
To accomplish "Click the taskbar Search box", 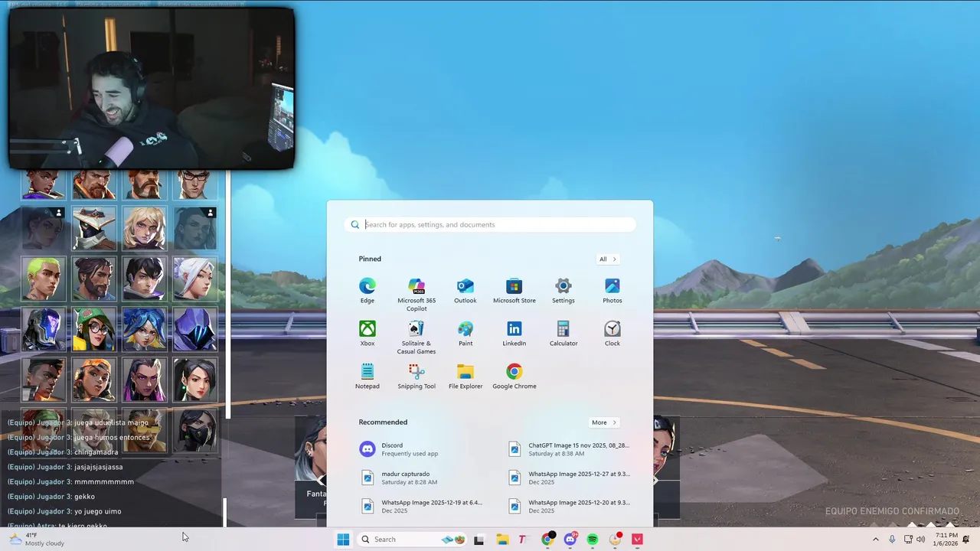I will click(413, 540).
